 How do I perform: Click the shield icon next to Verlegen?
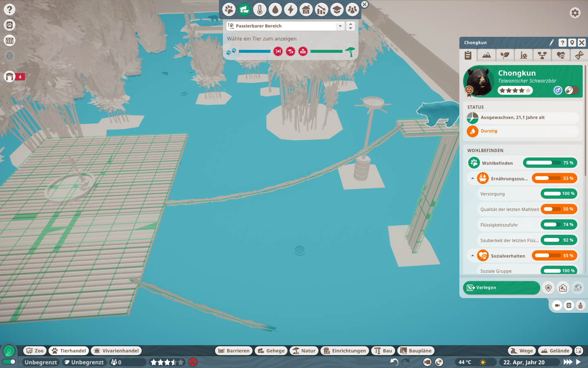[x=548, y=287]
